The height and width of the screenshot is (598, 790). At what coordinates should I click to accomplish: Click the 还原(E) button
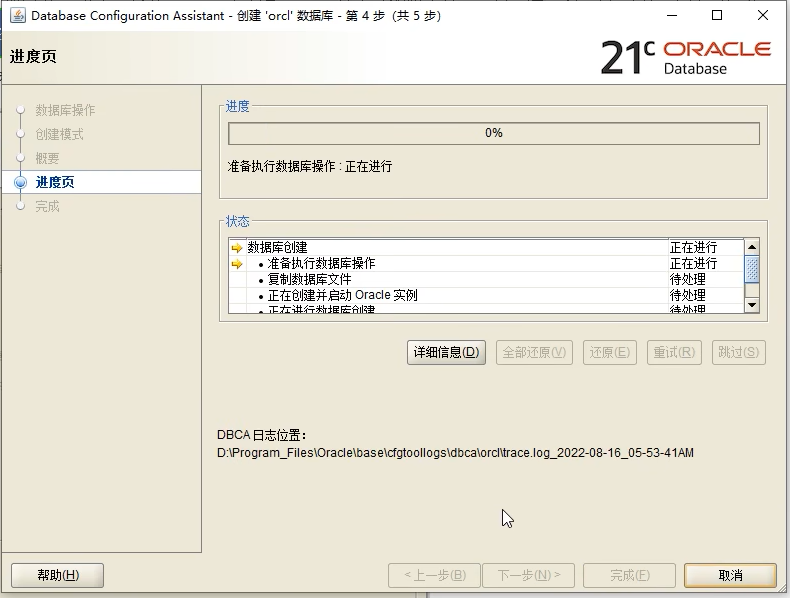coord(610,352)
